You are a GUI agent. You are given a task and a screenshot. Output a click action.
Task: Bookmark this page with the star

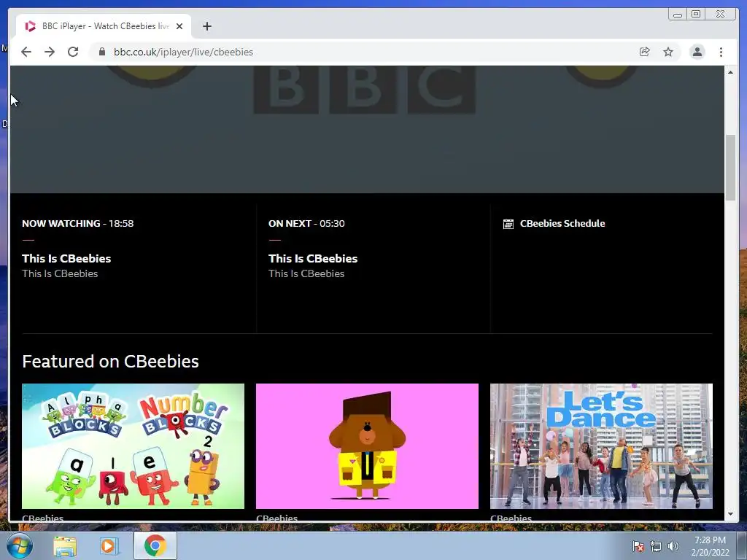click(x=668, y=52)
